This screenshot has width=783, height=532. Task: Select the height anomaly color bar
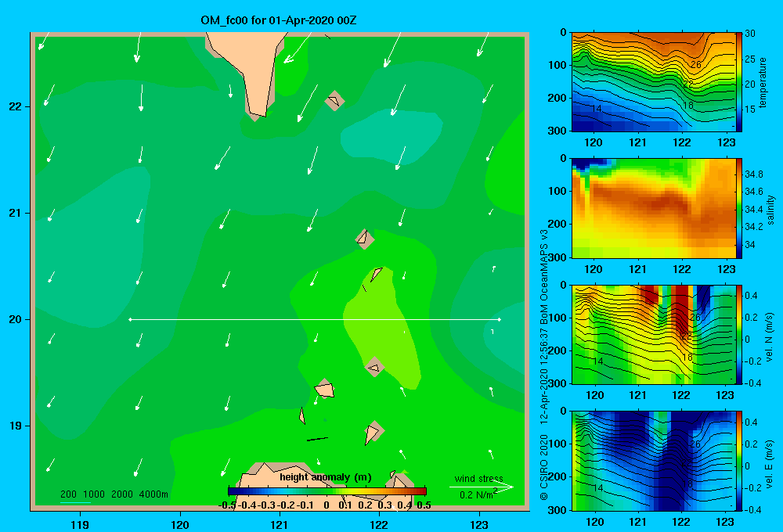coord(327,491)
